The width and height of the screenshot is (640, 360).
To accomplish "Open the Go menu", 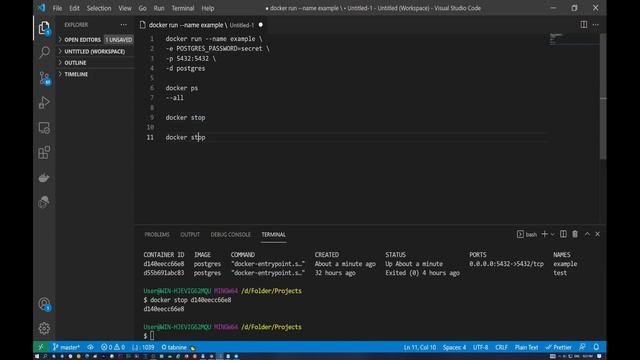I will pos(142,8).
